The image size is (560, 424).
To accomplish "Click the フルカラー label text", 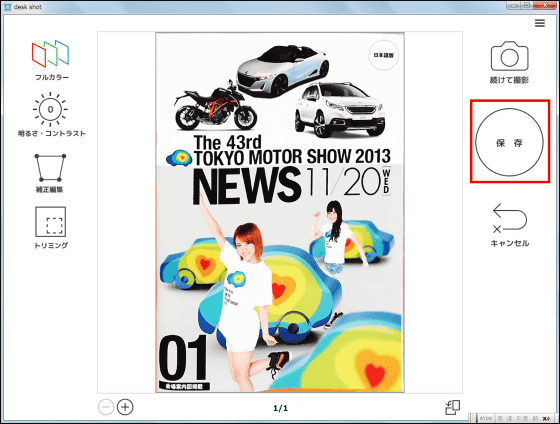I will [x=52, y=77].
